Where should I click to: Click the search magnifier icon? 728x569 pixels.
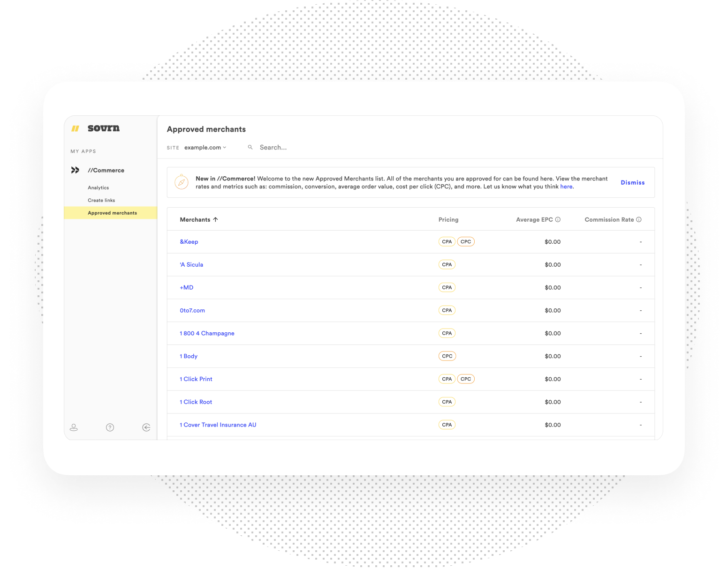coord(250,147)
